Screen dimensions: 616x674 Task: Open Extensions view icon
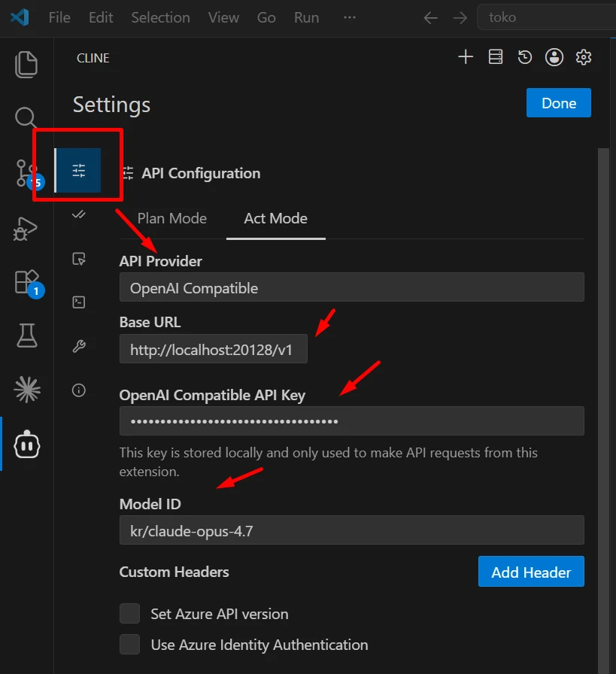28,283
